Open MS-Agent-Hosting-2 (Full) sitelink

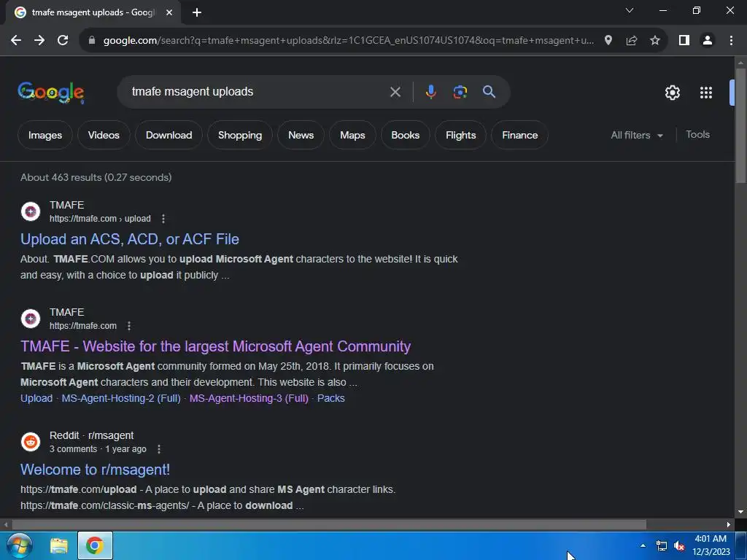(121, 398)
